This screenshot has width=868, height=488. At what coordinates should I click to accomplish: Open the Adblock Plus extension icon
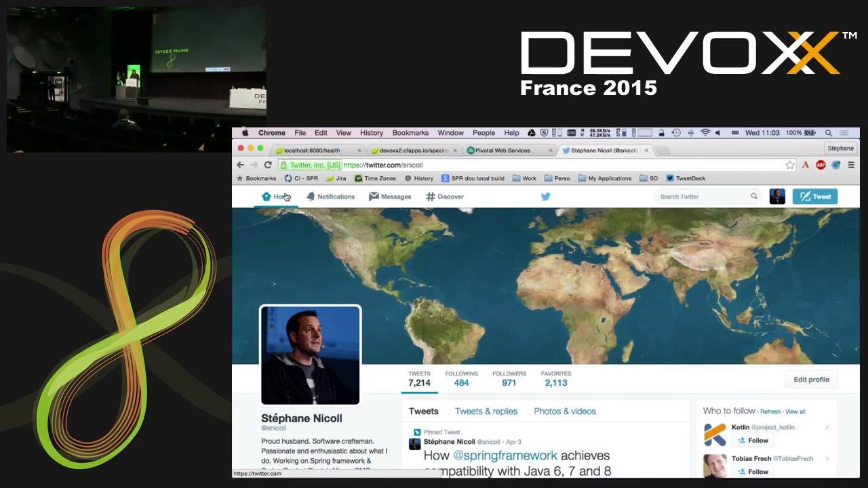point(821,165)
